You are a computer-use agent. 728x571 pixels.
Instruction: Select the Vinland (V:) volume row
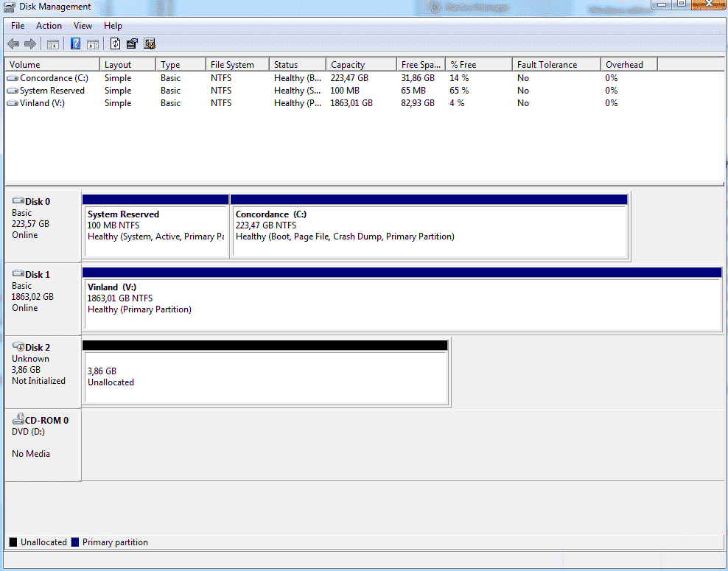365,103
